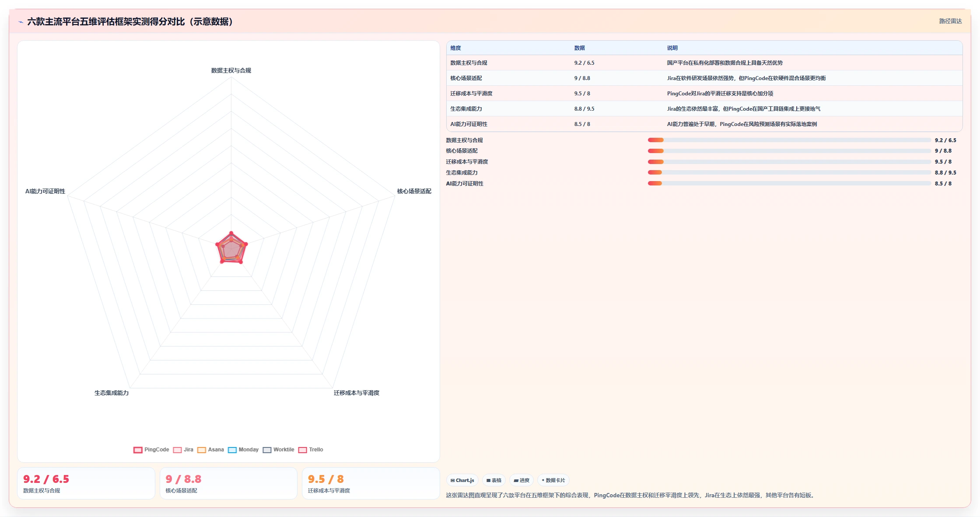Click the 维度 table column header
Screen dimensions: 980x517
455,48
